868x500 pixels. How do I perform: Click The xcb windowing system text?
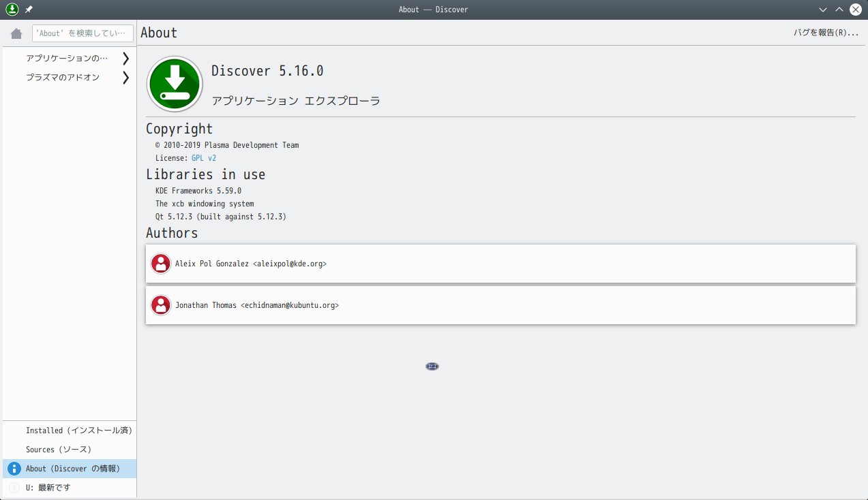click(205, 204)
